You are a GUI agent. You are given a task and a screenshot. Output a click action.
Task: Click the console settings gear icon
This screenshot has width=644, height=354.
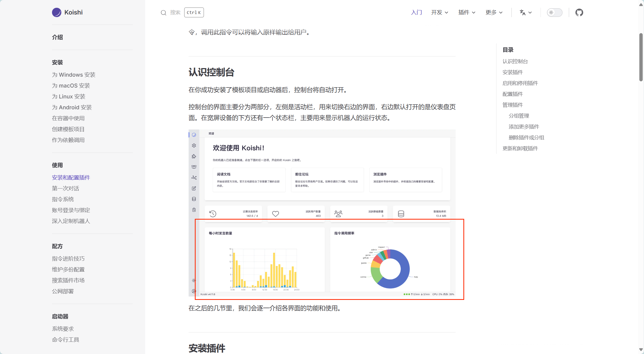(194, 146)
